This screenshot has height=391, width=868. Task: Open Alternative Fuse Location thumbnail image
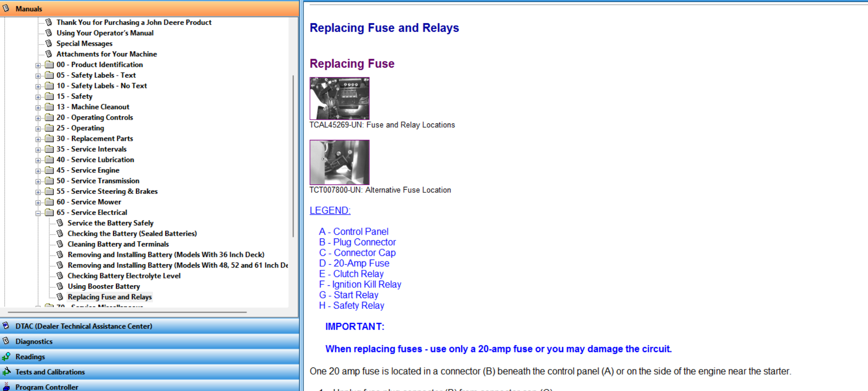340,162
